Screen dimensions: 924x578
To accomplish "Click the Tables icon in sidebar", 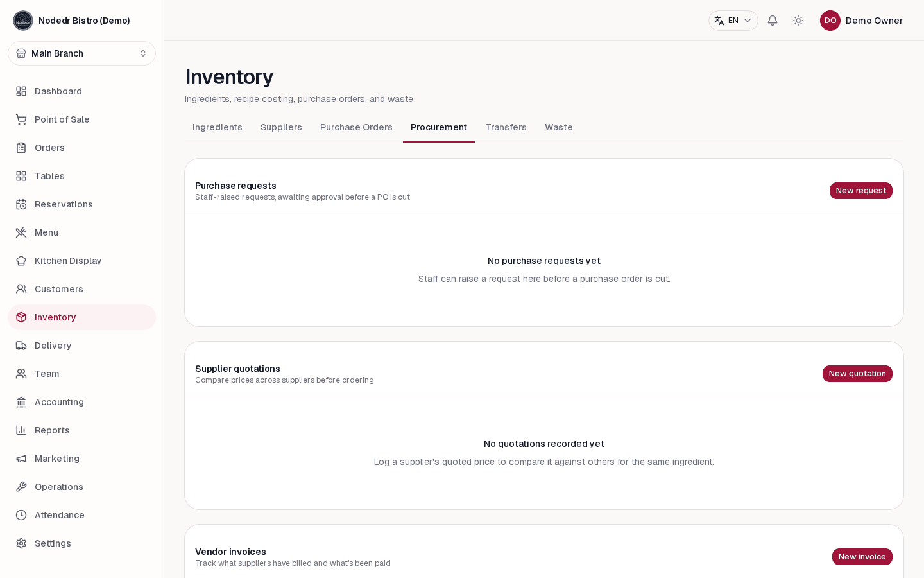I will 21,176.
